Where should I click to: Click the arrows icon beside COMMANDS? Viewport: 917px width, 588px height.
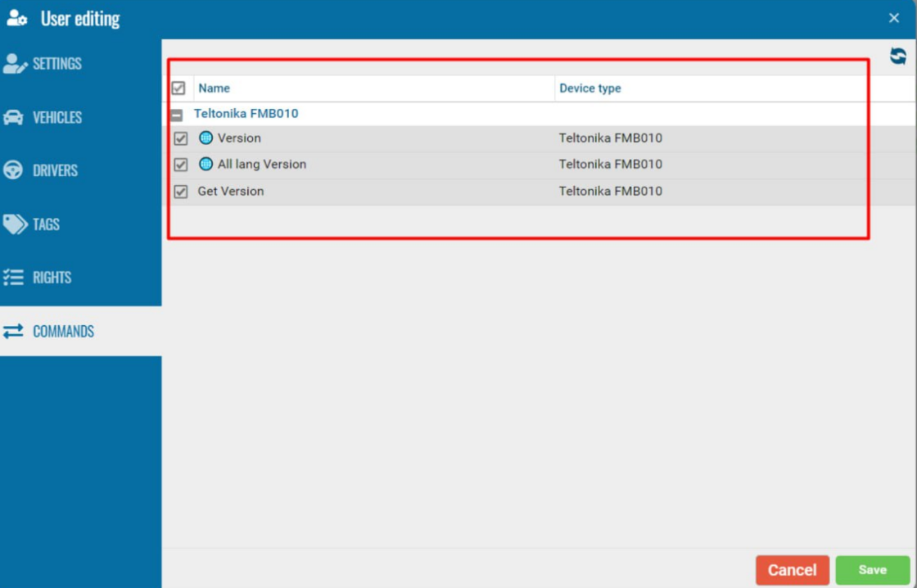pyautogui.click(x=13, y=331)
